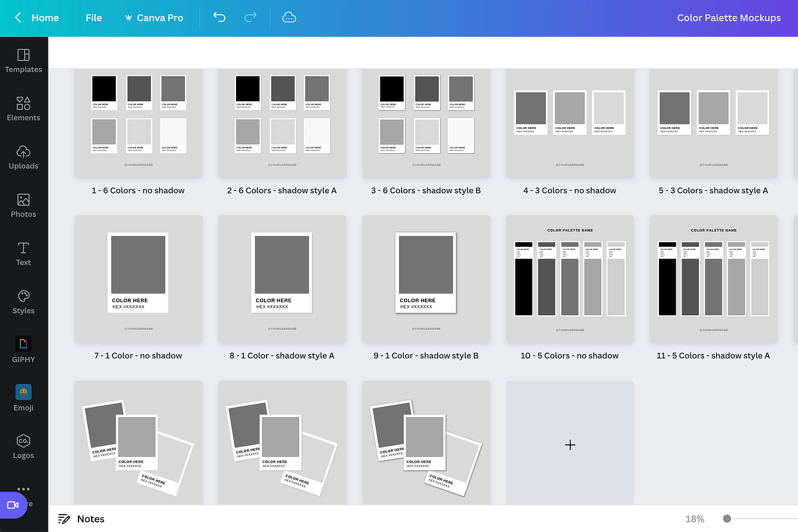The height and width of the screenshot is (532, 798).
Task: Adjust the zoom slider handle
Action: click(x=727, y=519)
